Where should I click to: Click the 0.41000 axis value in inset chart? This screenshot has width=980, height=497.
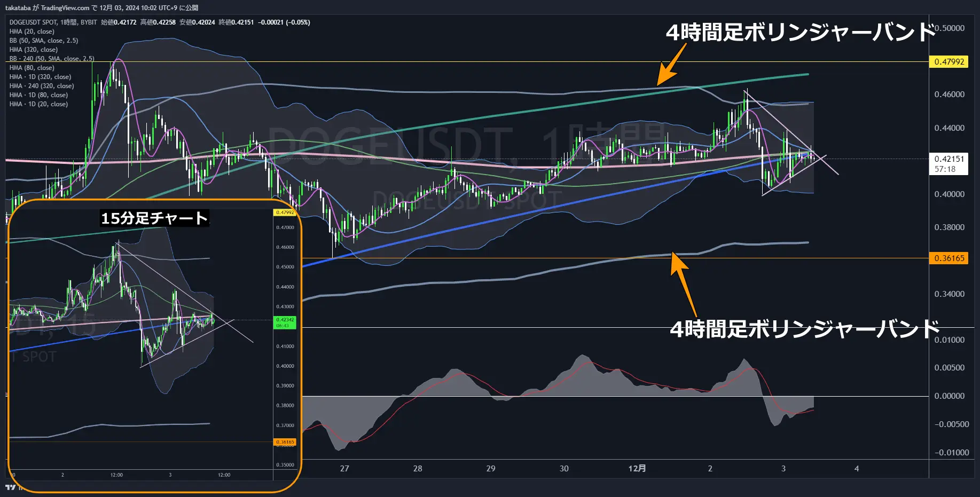point(285,346)
